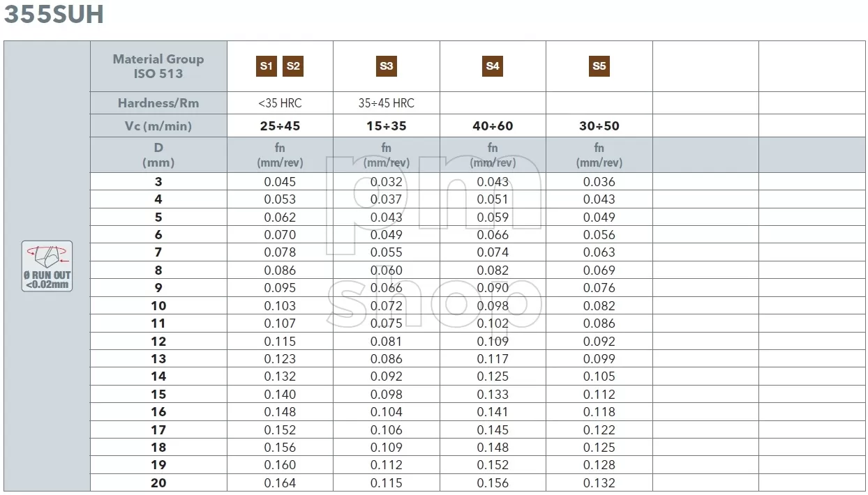Click the run out tolerance icon
The width and height of the screenshot is (868, 495).
47,266
